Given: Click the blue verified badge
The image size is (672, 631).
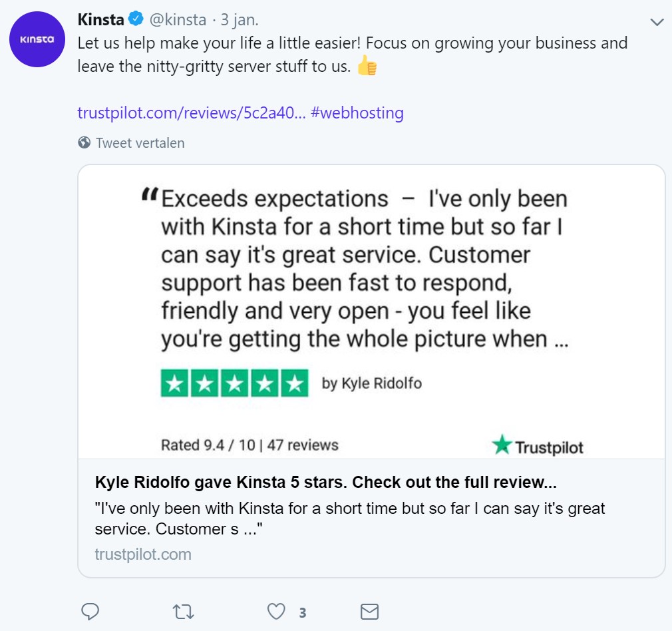Looking at the screenshot, I should pos(136,20).
